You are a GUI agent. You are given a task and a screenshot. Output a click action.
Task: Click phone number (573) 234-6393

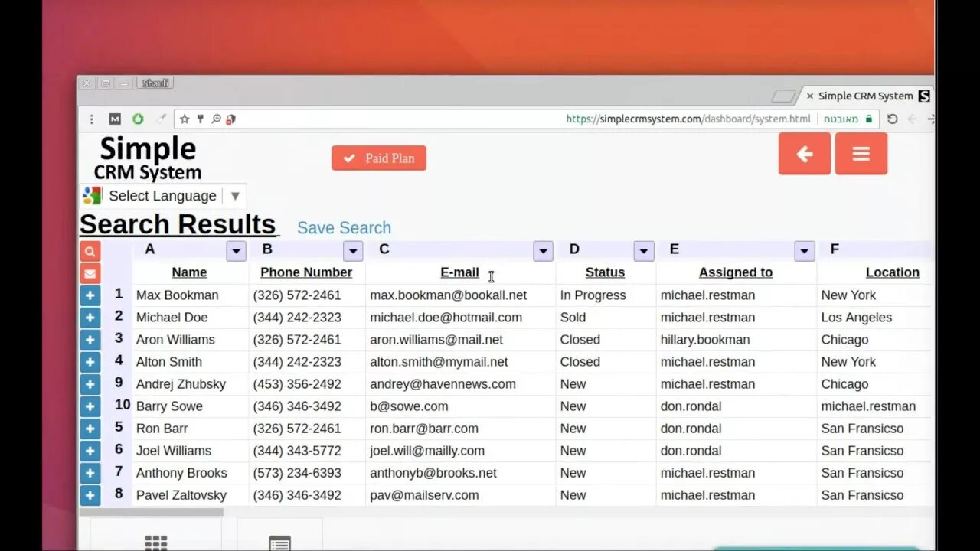(297, 473)
